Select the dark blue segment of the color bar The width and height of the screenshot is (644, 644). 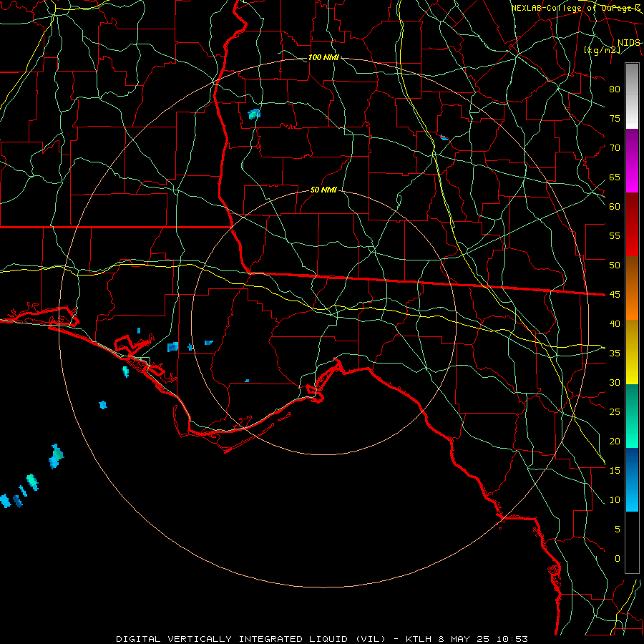tap(632, 479)
